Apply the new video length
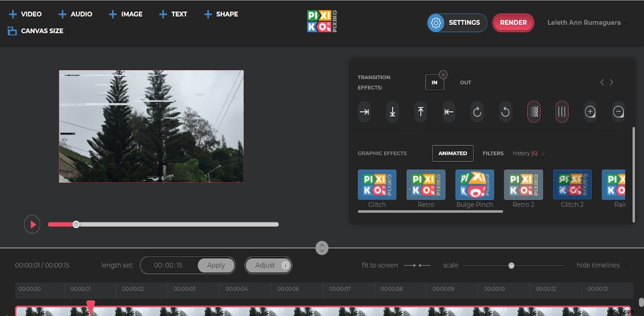Image resolution: width=644 pixels, height=316 pixels. pos(216,265)
